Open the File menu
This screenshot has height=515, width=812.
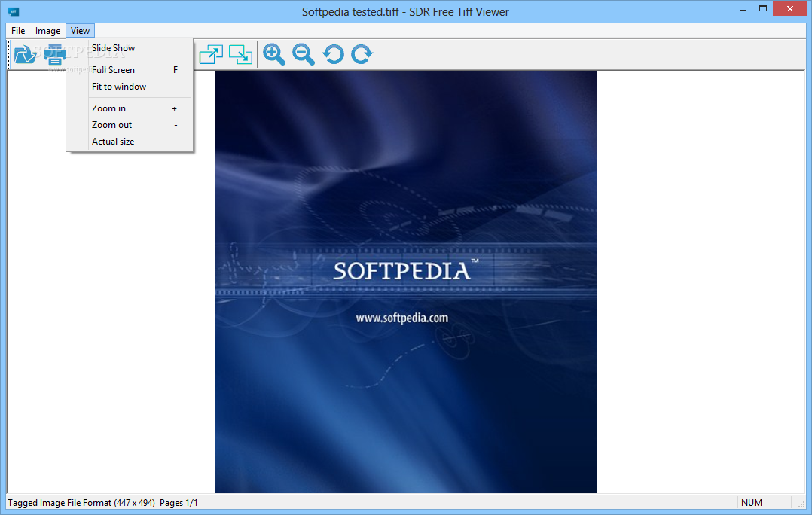click(x=18, y=31)
